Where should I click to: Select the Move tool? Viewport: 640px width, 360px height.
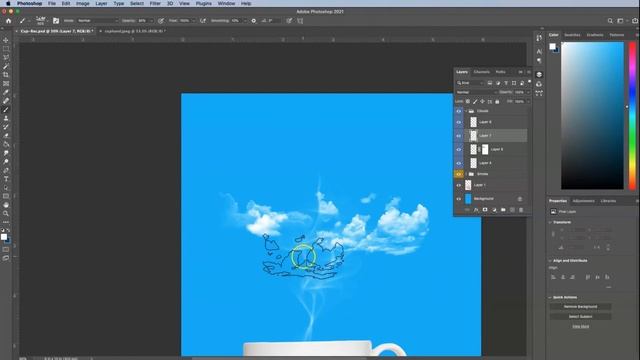(x=6, y=40)
